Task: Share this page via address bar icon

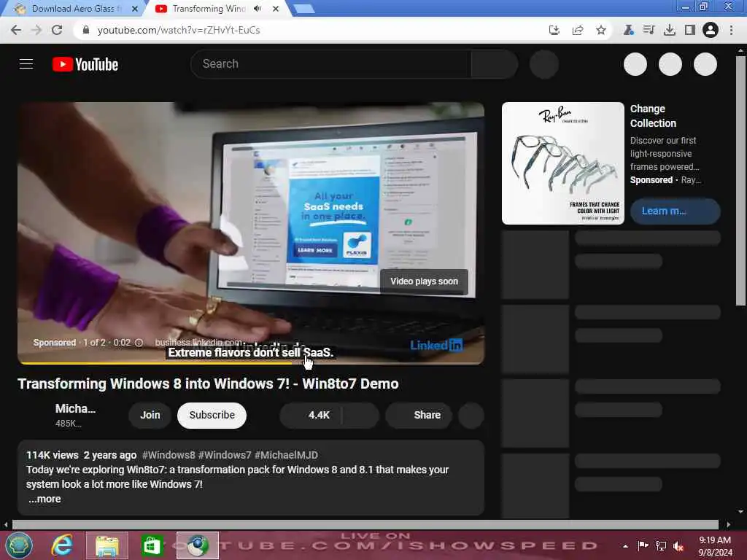Action: [578, 30]
